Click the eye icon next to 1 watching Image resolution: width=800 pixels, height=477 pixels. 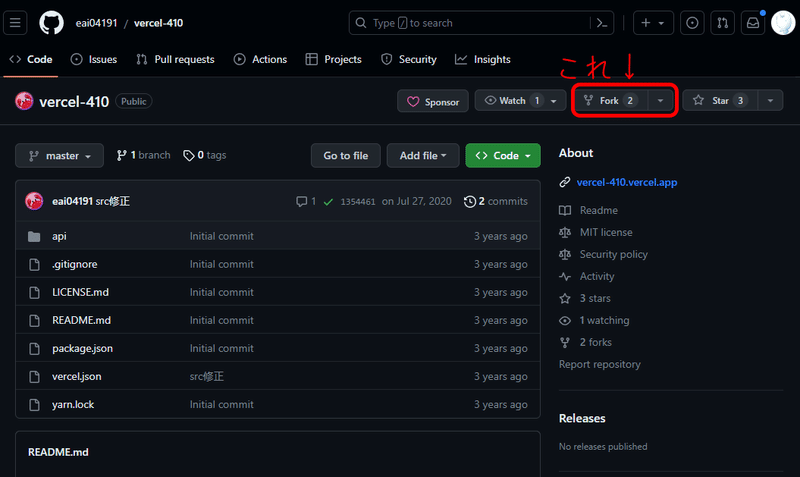pos(565,320)
